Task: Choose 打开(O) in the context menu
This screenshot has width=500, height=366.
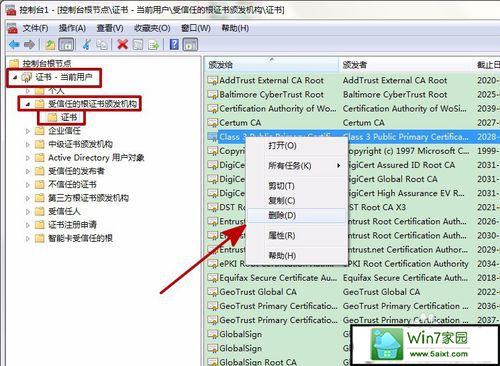Action: [x=297, y=146]
